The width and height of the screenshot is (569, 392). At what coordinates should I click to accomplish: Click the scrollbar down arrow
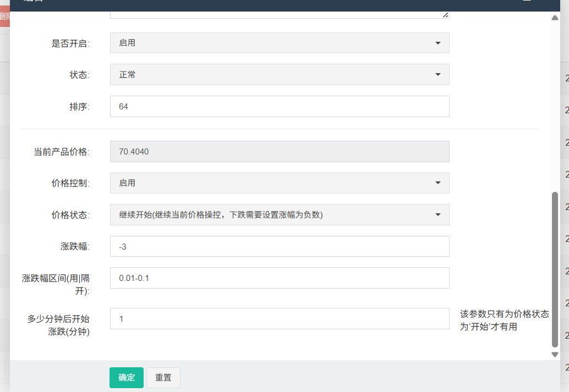[555, 355]
